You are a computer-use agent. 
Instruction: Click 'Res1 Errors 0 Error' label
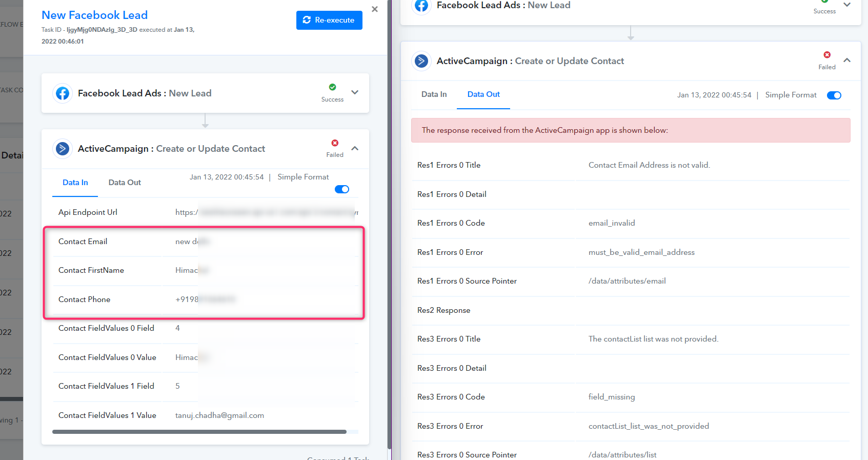point(450,252)
